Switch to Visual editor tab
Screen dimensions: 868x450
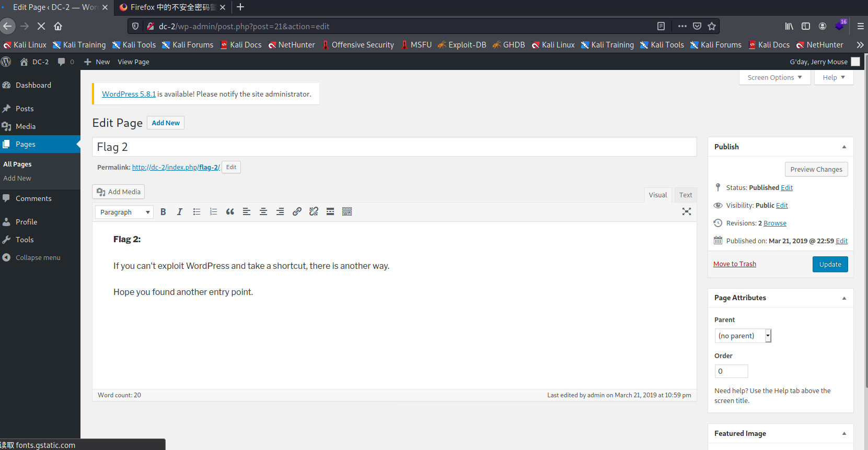pyautogui.click(x=658, y=195)
